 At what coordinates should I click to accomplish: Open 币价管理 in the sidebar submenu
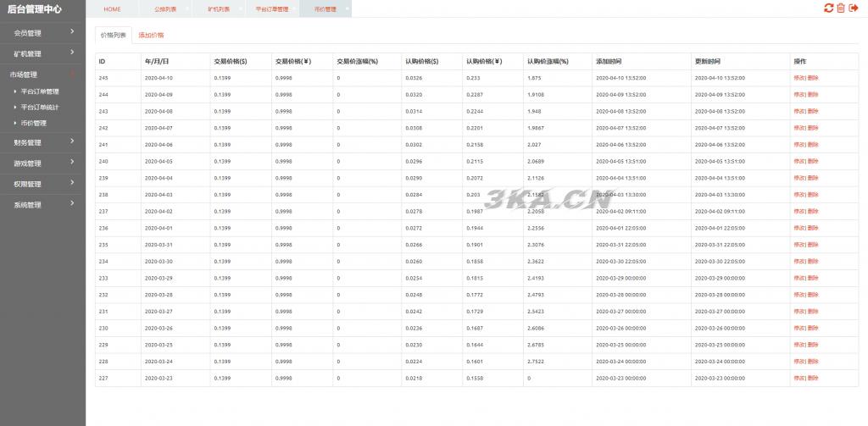34,123
